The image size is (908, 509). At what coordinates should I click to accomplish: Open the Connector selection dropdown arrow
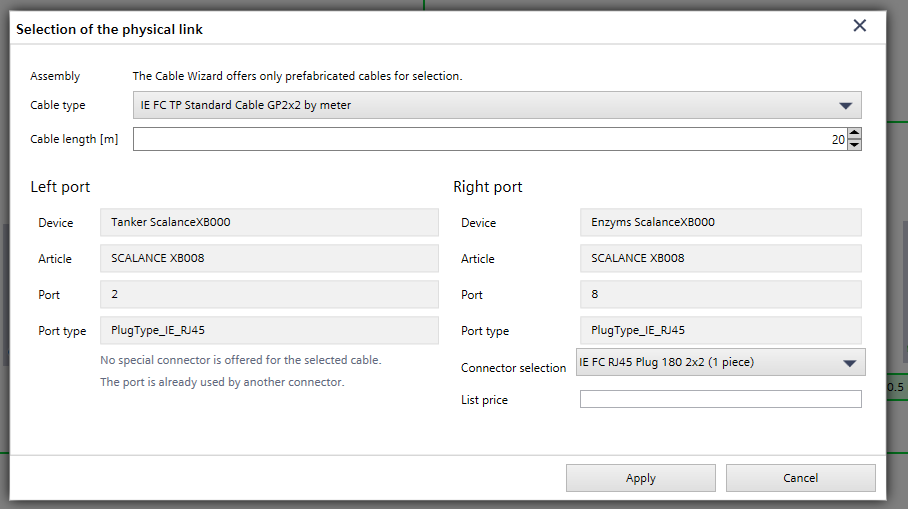pyautogui.click(x=850, y=363)
